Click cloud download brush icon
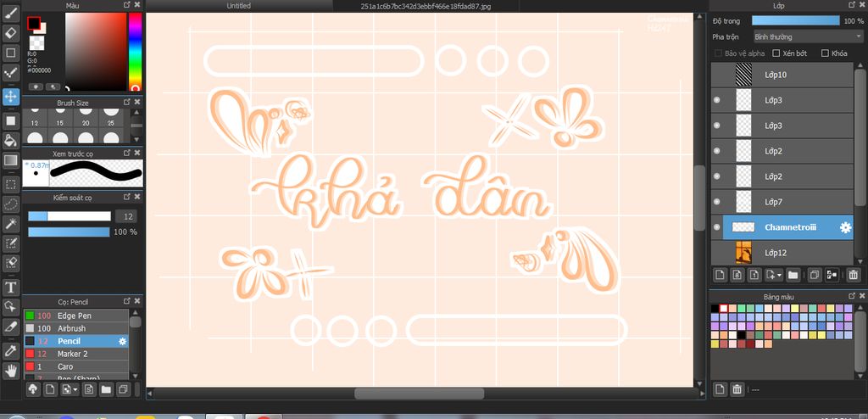The image size is (868, 419). [33, 389]
